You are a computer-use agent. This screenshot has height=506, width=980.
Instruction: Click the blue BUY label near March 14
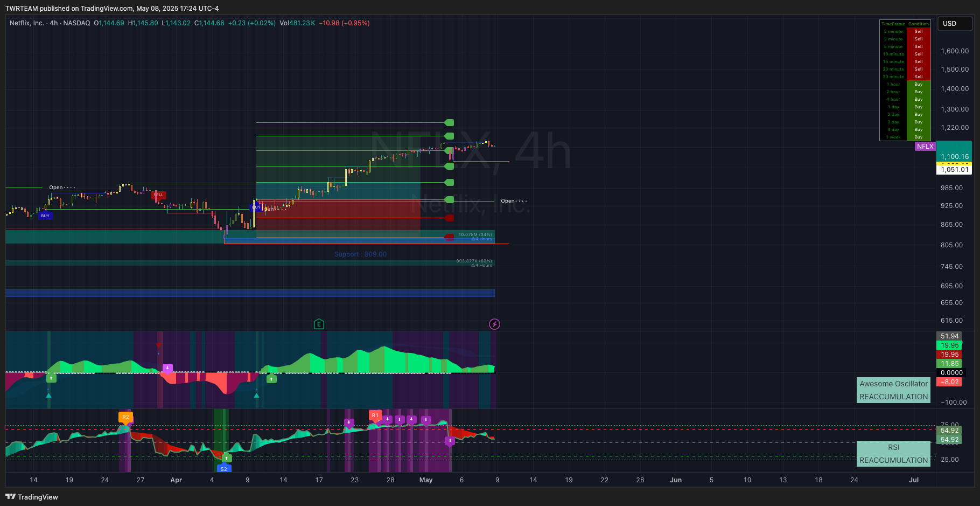45,216
